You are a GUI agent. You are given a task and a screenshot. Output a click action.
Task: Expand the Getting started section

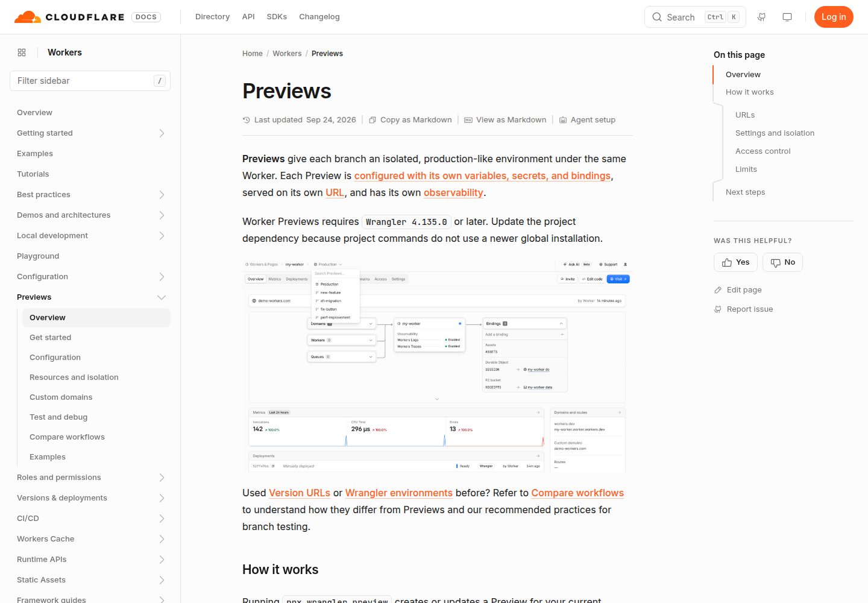pos(162,133)
